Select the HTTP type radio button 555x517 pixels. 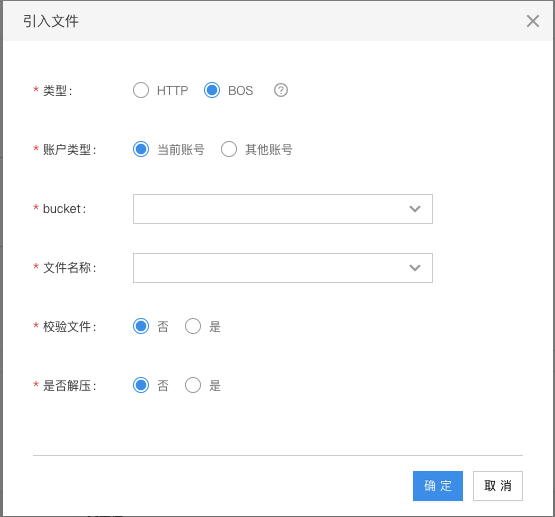[x=141, y=90]
